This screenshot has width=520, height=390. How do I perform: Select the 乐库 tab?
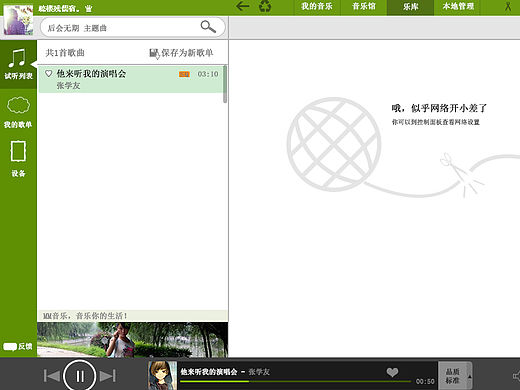[410, 7]
